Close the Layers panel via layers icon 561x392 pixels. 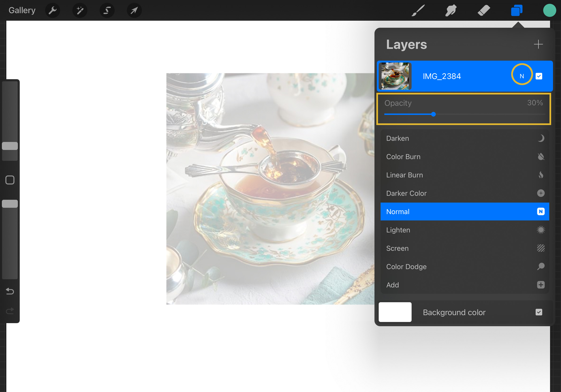517,11
